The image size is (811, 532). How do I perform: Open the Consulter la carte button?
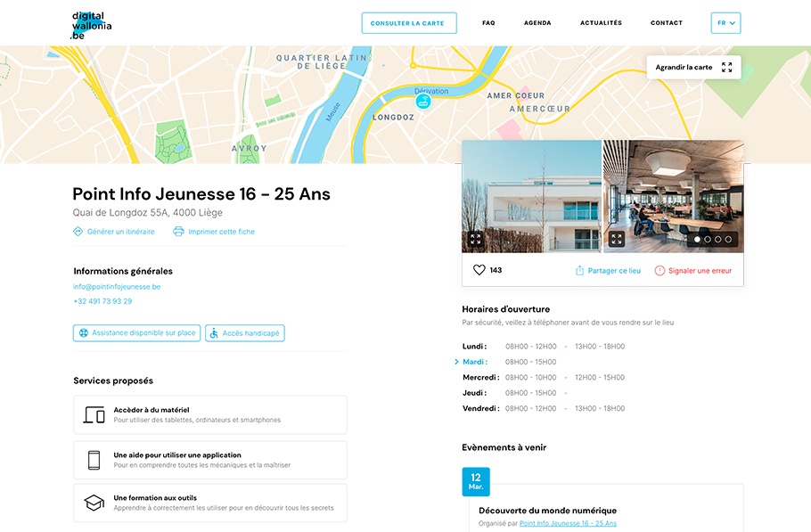click(x=408, y=23)
